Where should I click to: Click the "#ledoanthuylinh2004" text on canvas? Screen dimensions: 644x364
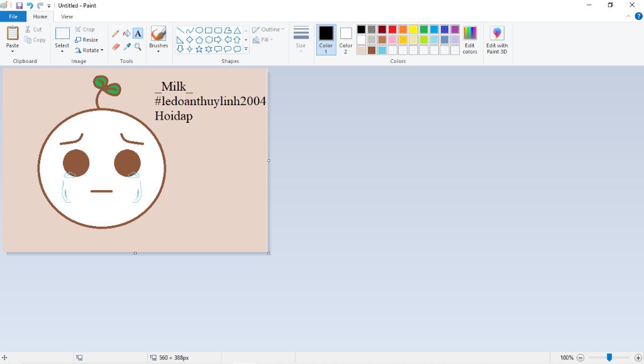(210, 101)
